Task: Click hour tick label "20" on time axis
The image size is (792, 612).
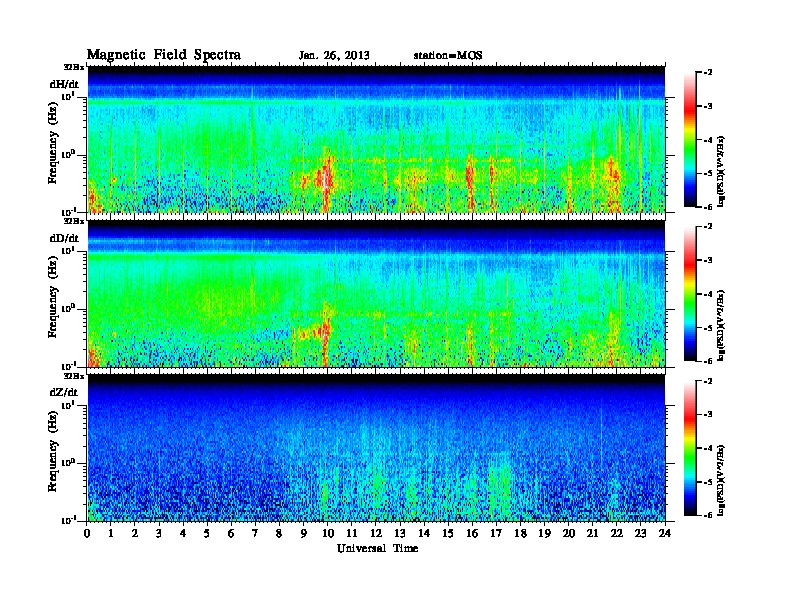Action: click(x=568, y=534)
